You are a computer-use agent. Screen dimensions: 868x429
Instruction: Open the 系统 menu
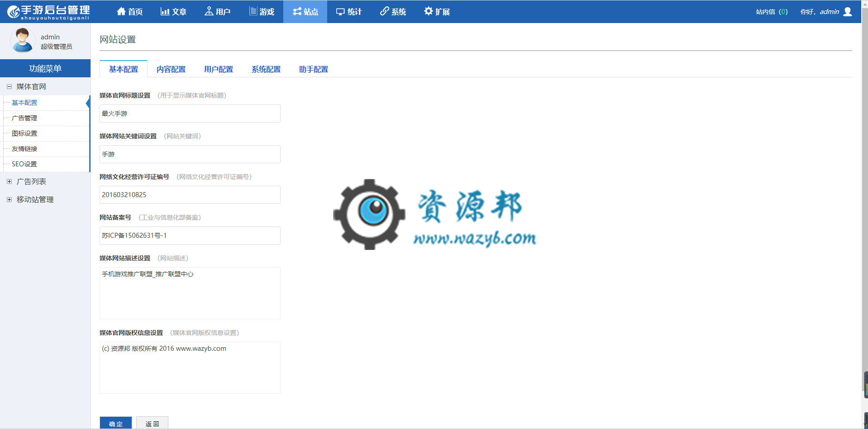click(393, 11)
